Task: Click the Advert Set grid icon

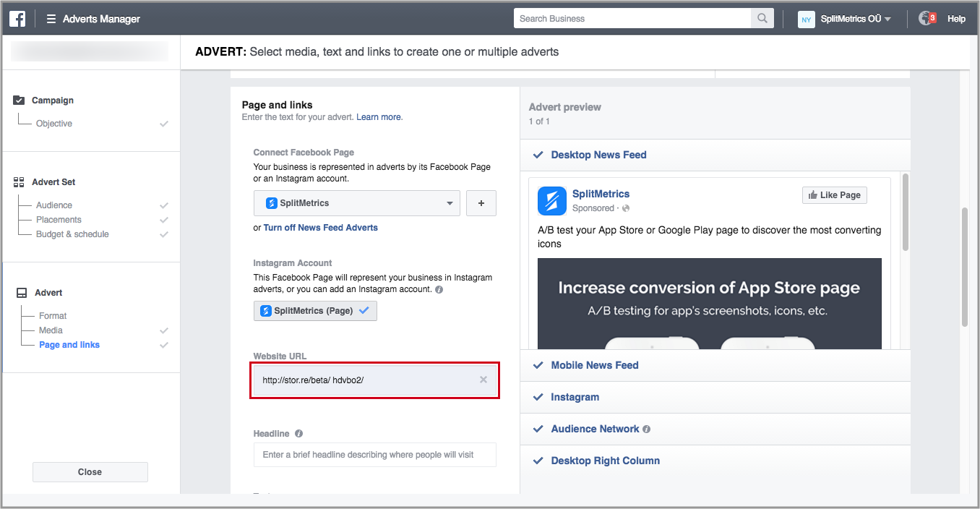Action: (x=19, y=182)
